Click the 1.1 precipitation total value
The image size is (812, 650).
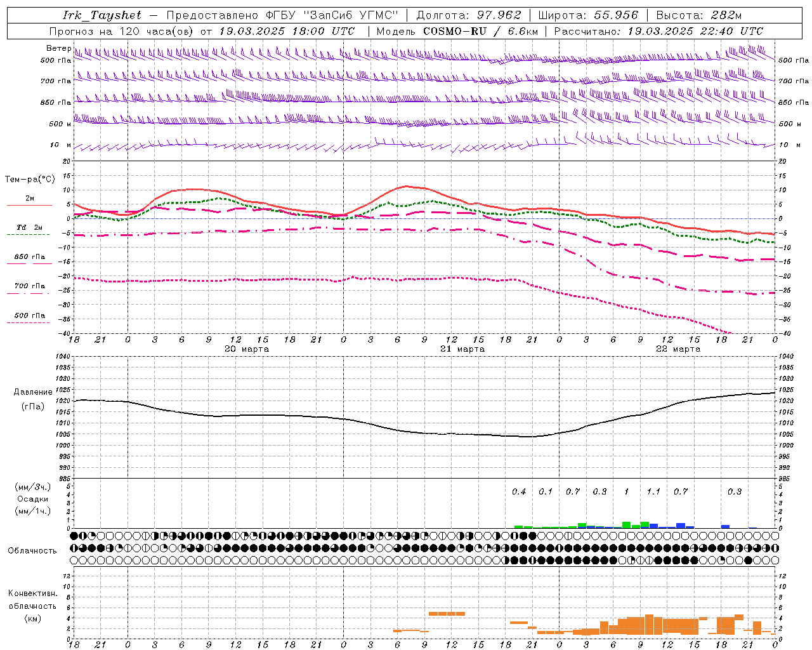[653, 491]
